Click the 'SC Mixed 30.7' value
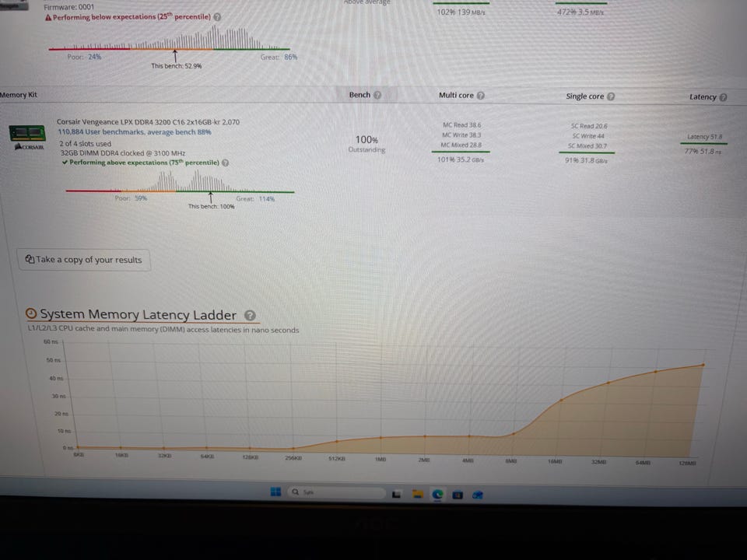 587,146
